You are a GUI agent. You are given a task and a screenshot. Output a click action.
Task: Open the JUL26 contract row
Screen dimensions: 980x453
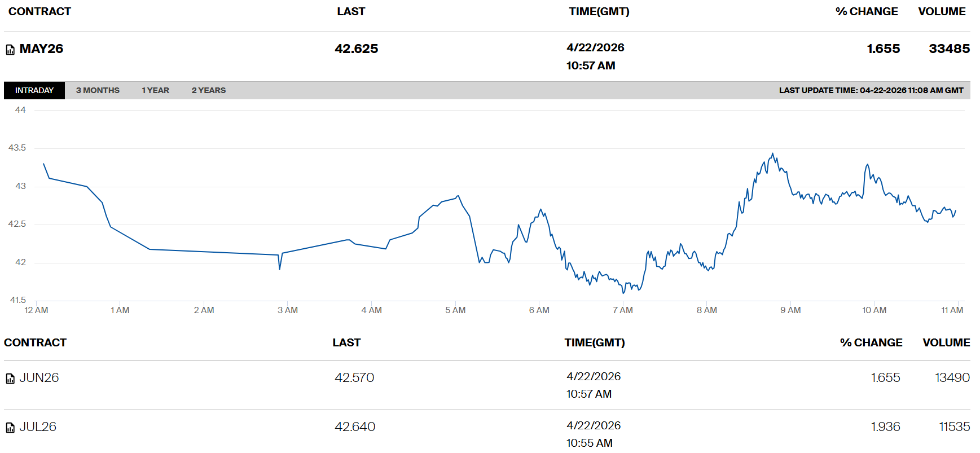38,427
